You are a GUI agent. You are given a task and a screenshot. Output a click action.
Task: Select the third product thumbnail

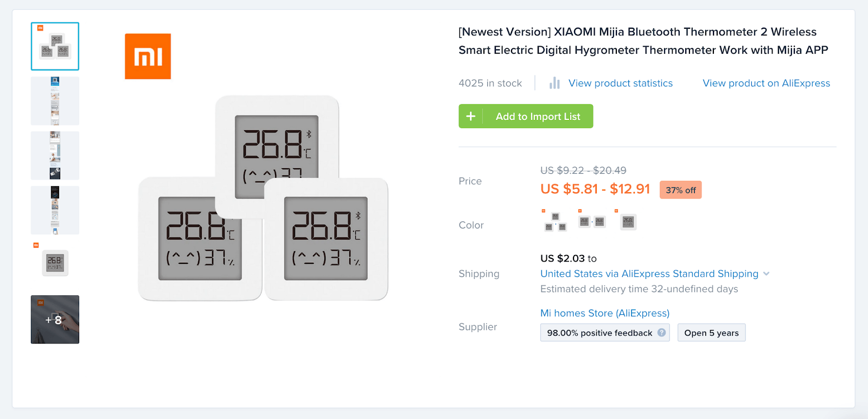point(55,156)
